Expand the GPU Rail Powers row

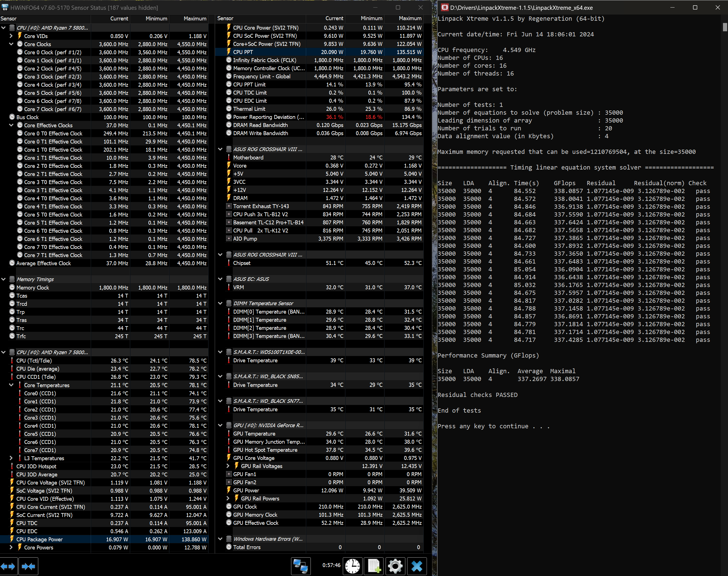point(228,499)
